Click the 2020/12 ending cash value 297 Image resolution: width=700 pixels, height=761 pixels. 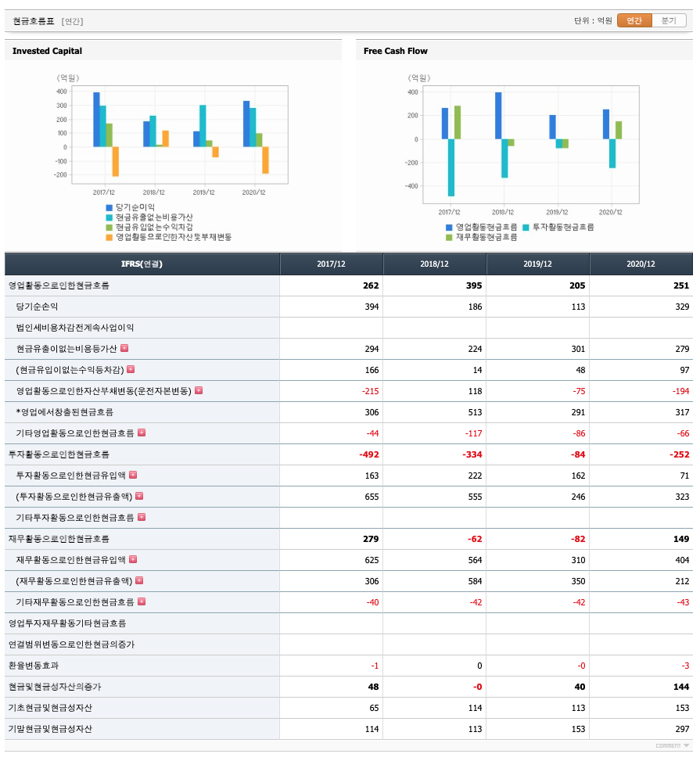pos(682,729)
